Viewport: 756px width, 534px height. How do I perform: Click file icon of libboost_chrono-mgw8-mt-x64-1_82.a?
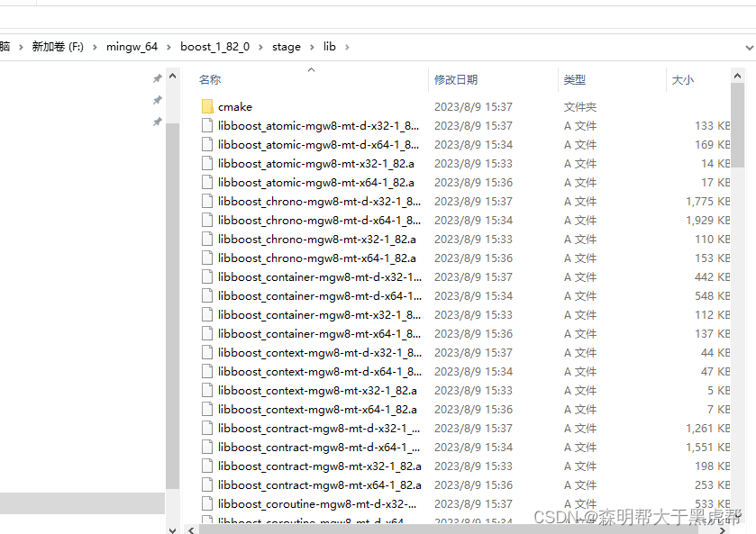(x=207, y=258)
